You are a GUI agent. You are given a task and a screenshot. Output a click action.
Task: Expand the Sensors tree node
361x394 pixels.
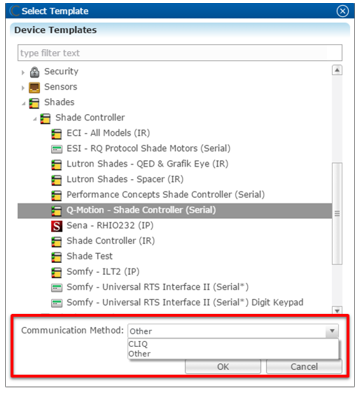[23, 88]
